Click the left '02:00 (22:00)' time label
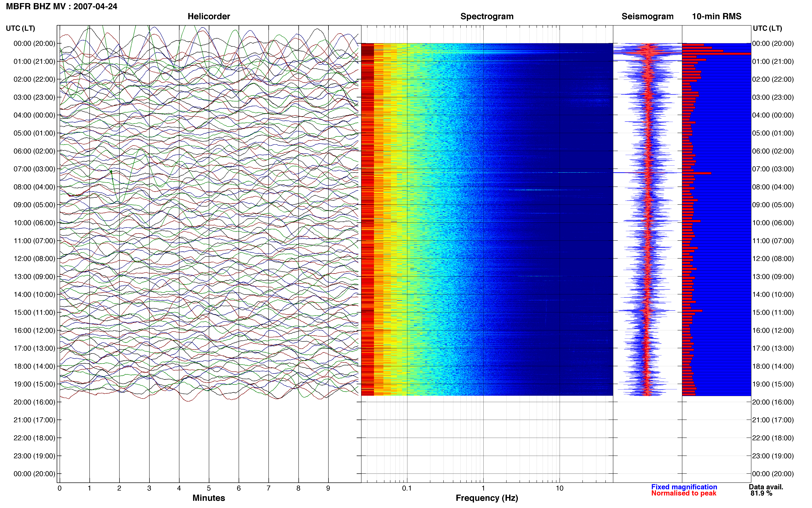Viewport: 812px width, 508px height. tap(34, 79)
